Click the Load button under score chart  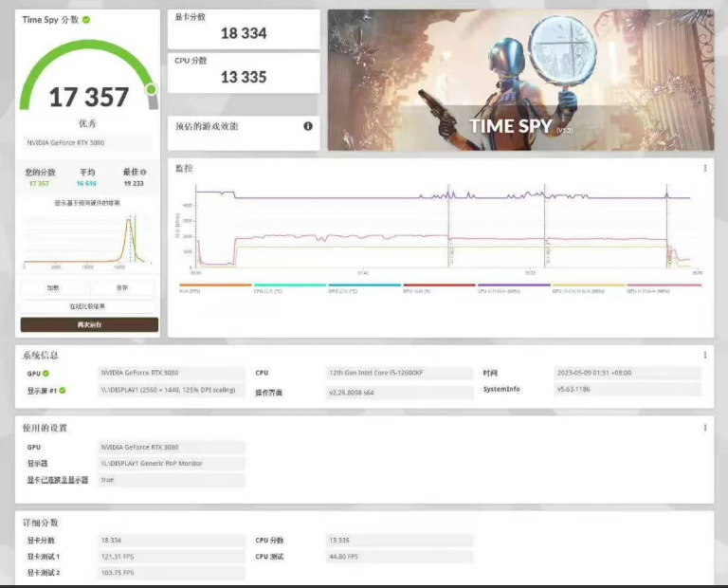[54, 287]
